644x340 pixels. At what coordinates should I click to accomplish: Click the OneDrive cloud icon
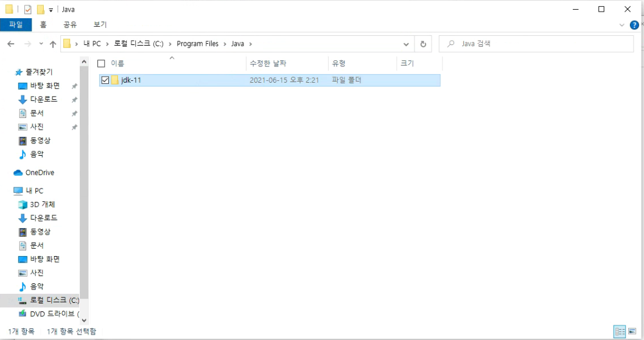[x=18, y=173]
